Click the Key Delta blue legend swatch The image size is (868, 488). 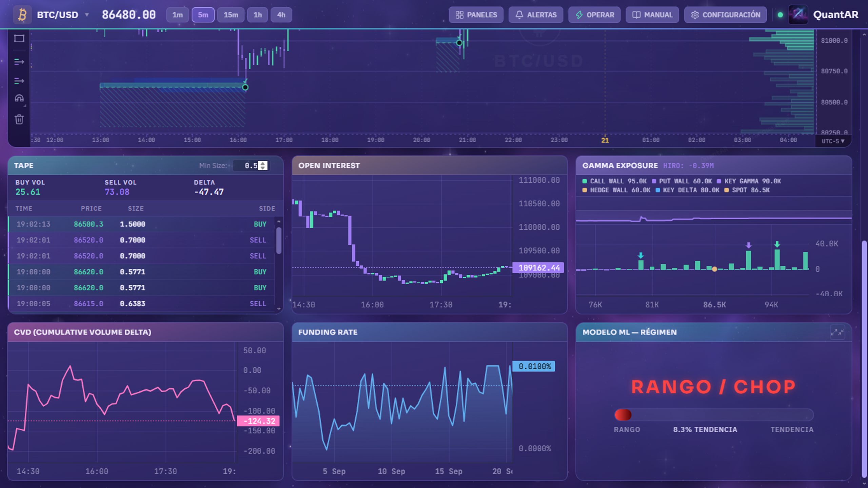tap(658, 190)
